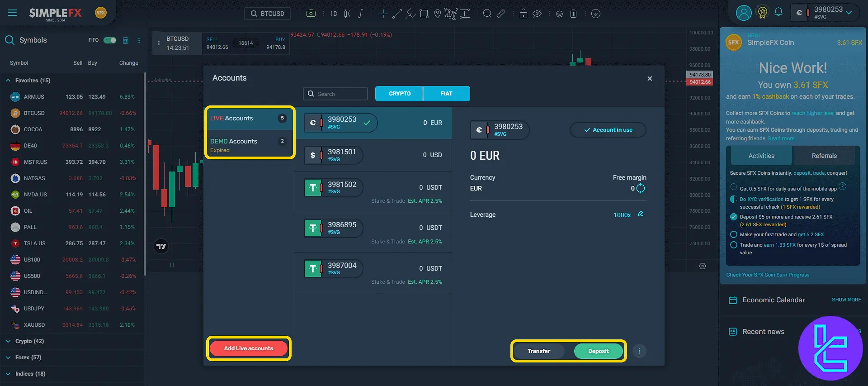
Task: Switch to the FIAT tab
Action: click(x=447, y=94)
